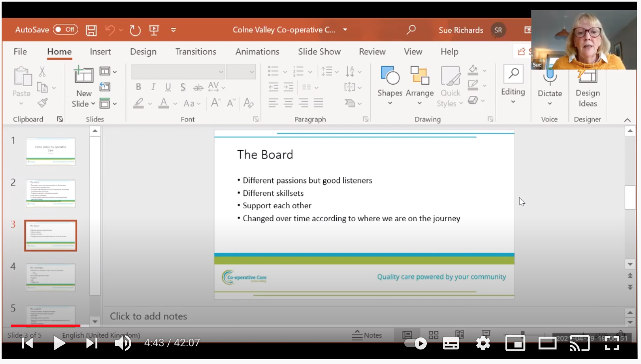
Task: Click the New Slide icon
Action: point(83,75)
